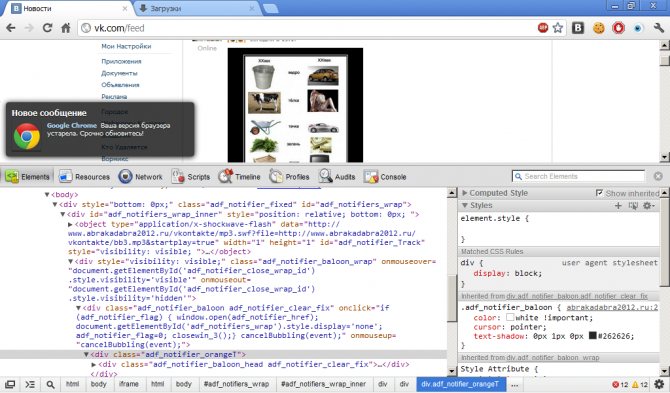Click the white color swatch
The height and width of the screenshot is (393, 670).
click(x=510, y=317)
